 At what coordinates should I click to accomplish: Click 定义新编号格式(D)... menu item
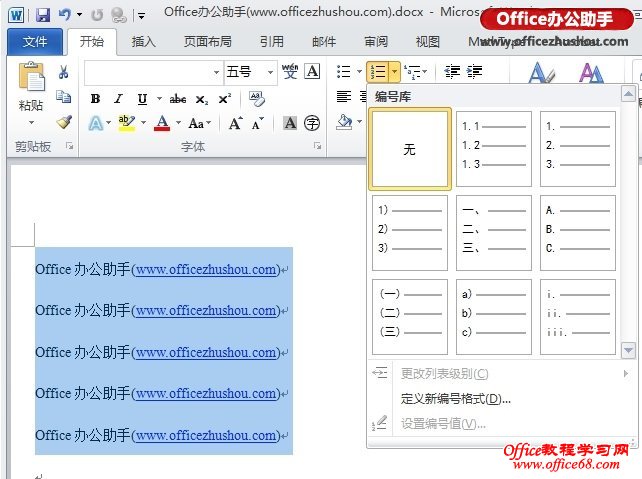455,398
